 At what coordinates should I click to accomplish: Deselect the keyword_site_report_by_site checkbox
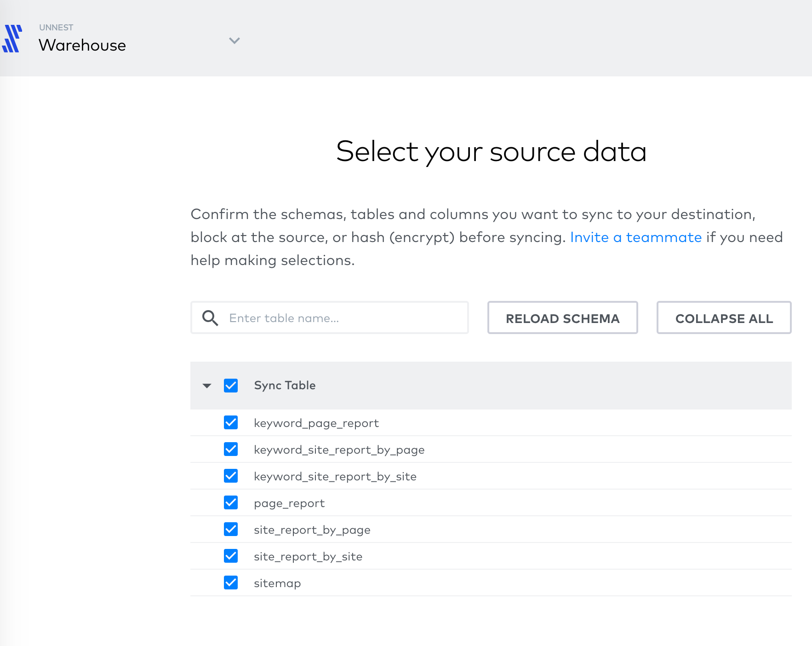coord(231,476)
